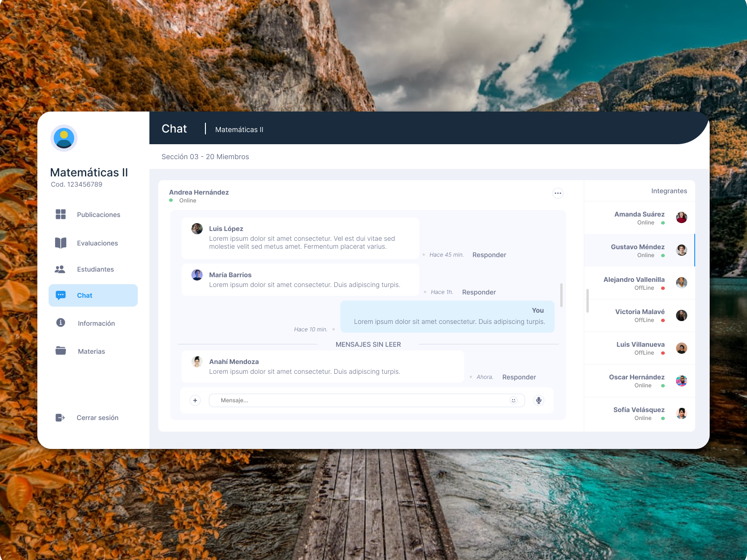The height and width of the screenshot is (560, 747).
Task: Click Andrea Hernández's online status indicator
Action: 171,200
